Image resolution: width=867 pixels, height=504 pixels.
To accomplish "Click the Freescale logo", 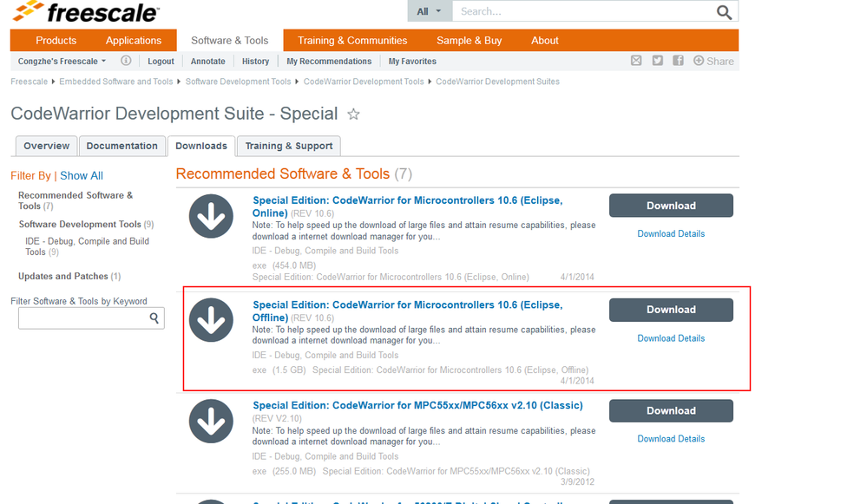I will click(85, 12).
